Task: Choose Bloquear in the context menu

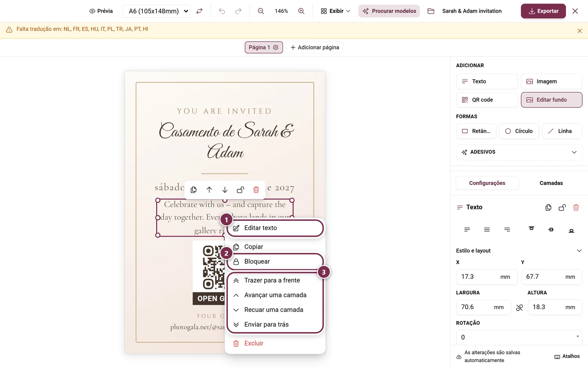Action: point(275,262)
